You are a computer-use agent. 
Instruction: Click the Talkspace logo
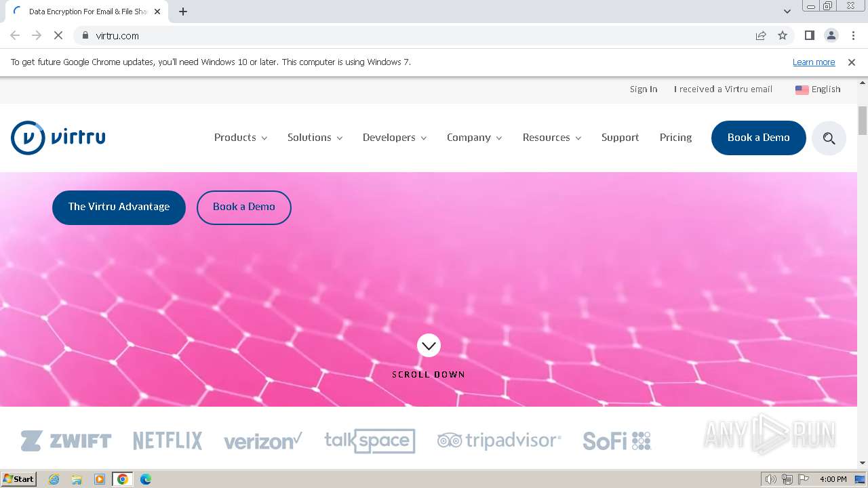coord(370,441)
